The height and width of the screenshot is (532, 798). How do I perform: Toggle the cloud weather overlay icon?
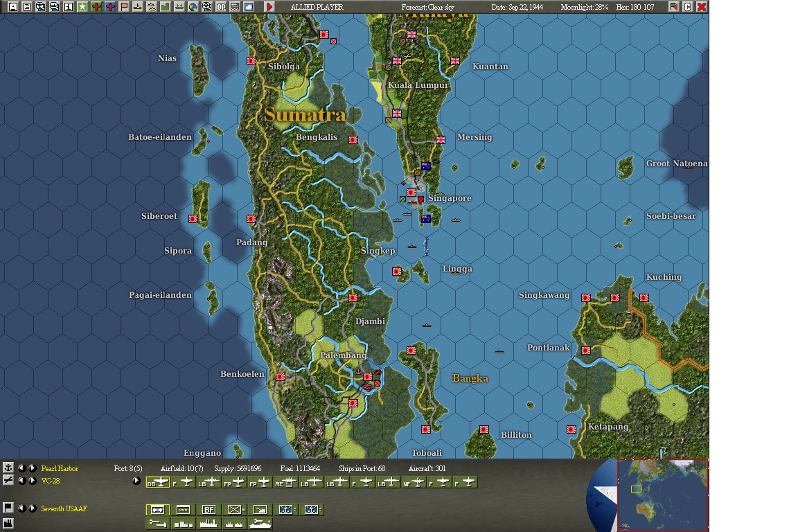(249, 7)
